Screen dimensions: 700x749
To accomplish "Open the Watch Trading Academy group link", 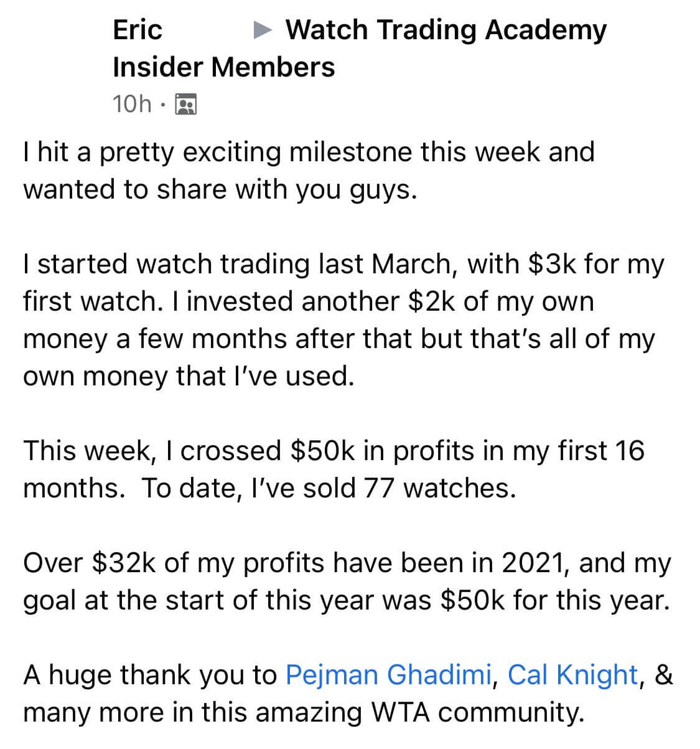I will (x=446, y=29).
